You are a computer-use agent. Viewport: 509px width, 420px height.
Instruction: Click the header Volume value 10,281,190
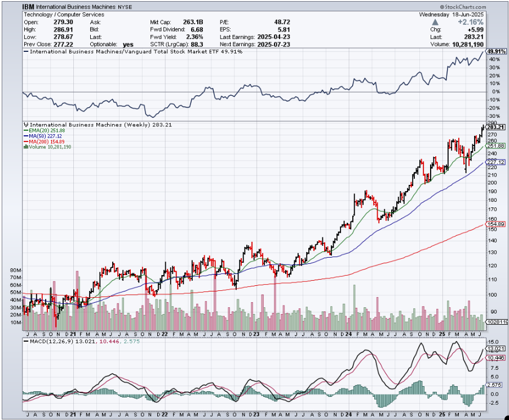tap(468, 45)
